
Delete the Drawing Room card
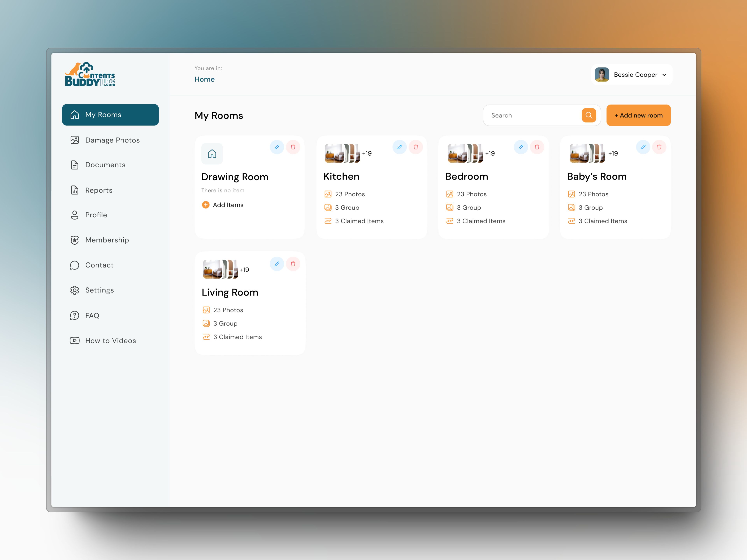293,147
